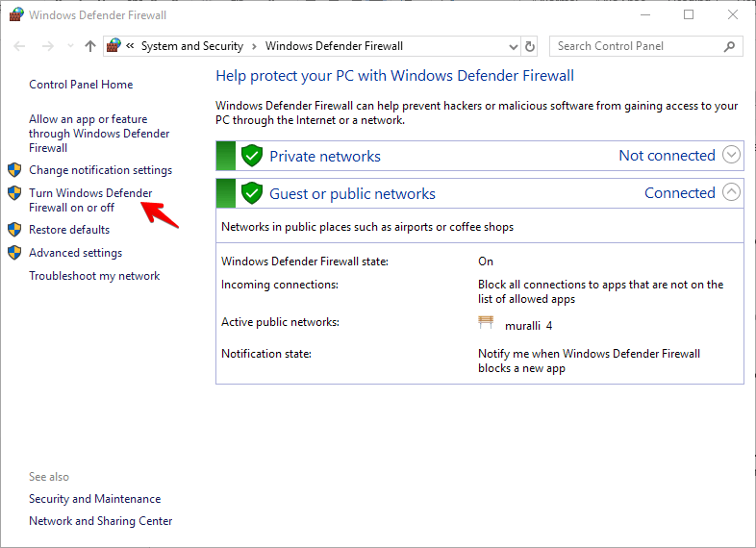Click the Back navigation arrow

(x=19, y=46)
